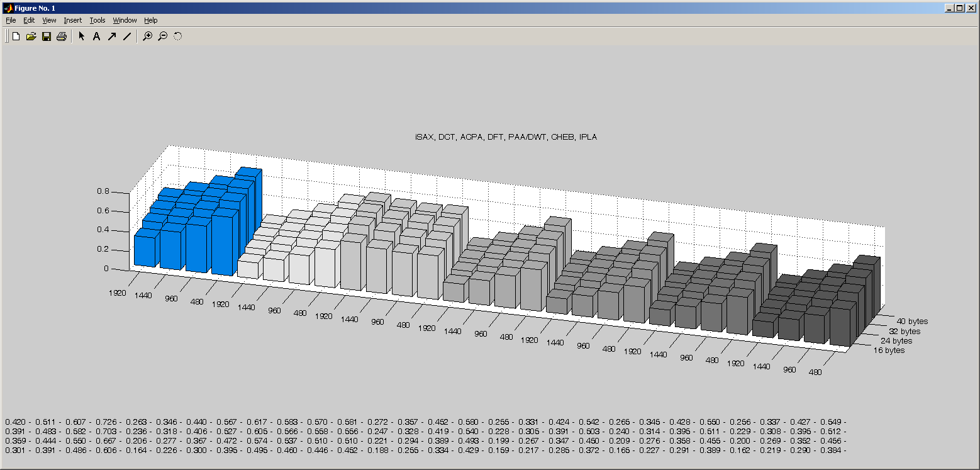Activate the Zoom In magnifier
This screenshot has height=470, width=980.
[x=147, y=36]
